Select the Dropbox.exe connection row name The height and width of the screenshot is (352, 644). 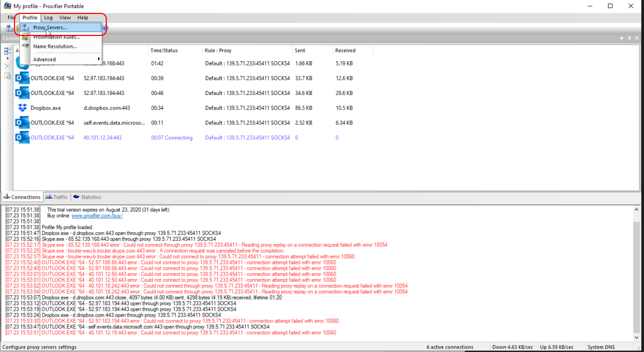pos(46,108)
